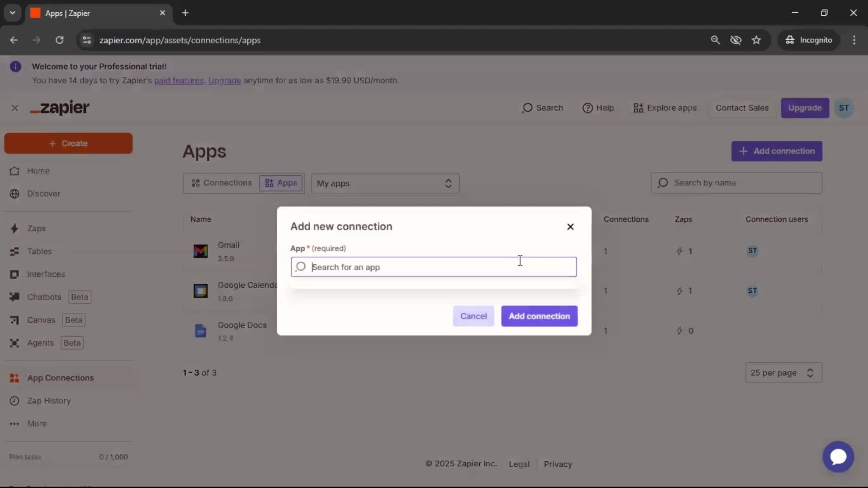Click the Connection users column header
The image size is (868, 488).
[777, 220]
